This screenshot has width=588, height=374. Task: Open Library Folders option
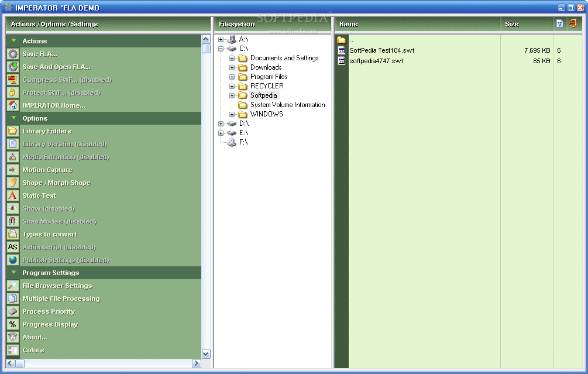pyautogui.click(x=47, y=131)
